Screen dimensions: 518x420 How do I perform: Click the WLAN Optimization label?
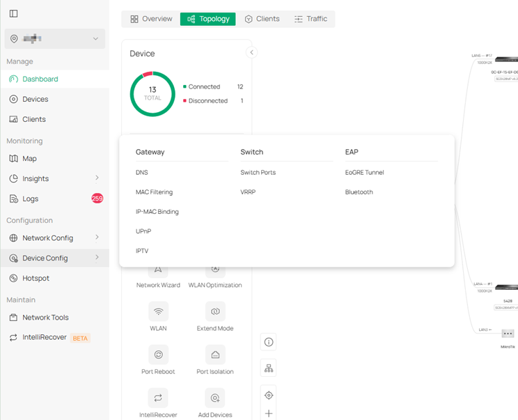(x=215, y=285)
